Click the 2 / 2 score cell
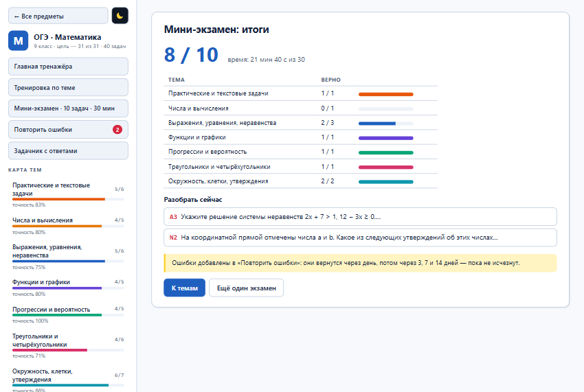584x392 pixels. point(327,181)
